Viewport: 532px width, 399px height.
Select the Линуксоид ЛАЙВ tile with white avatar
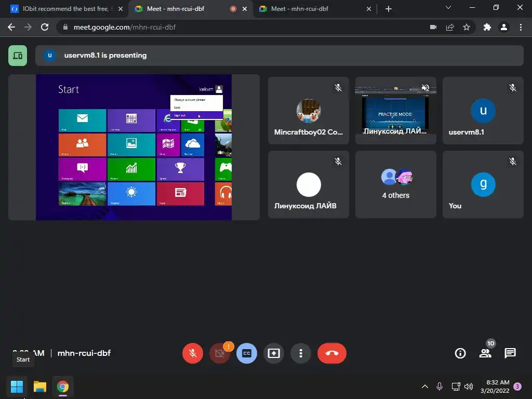309,184
